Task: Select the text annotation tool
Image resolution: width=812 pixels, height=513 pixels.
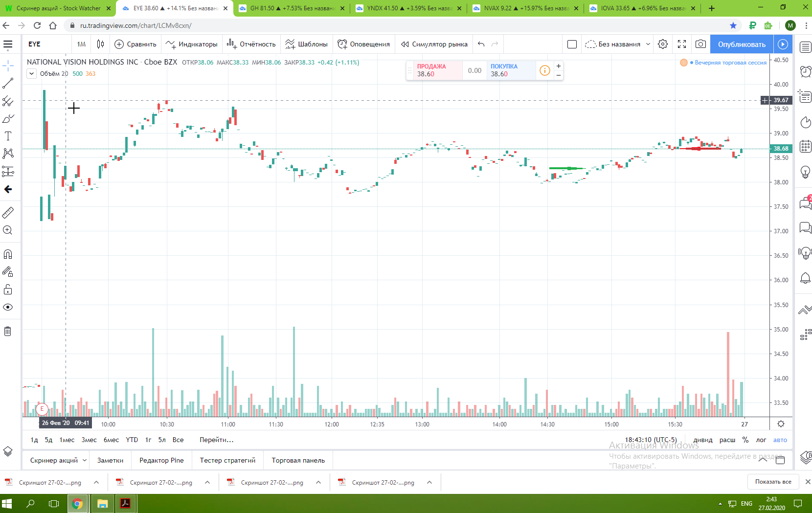Action: tap(8, 136)
